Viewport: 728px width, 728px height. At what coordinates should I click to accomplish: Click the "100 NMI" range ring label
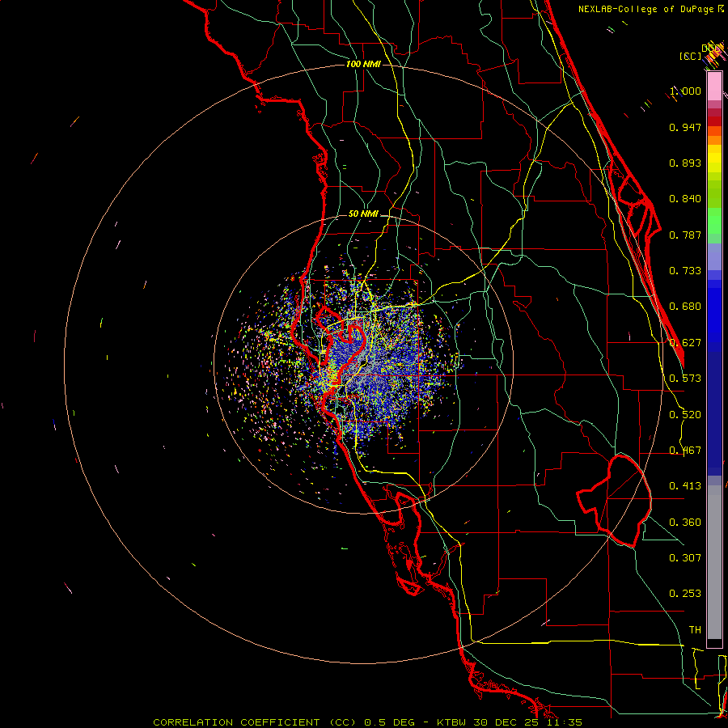coord(363,64)
